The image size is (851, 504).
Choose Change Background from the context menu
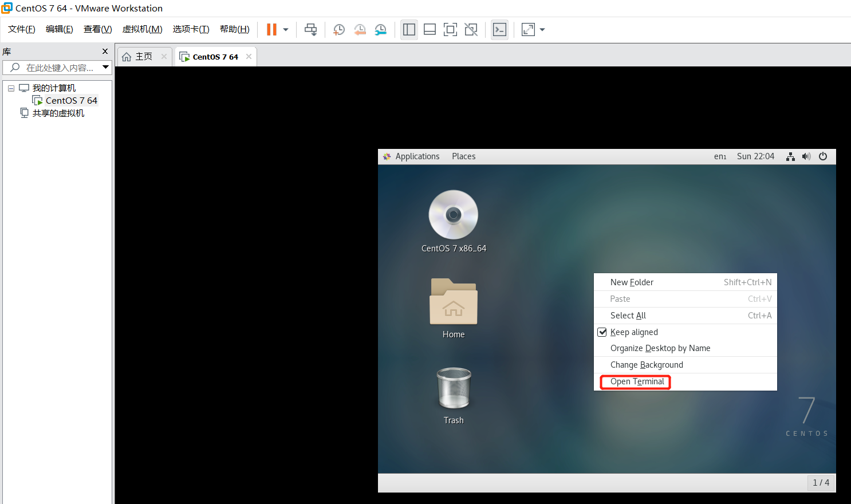click(685, 365)
